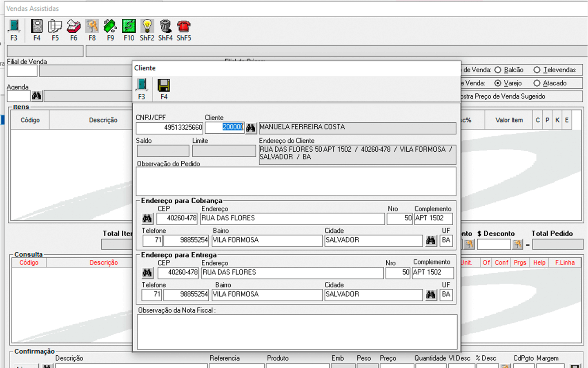Save client with the F4 floppy disk icon
This screenshot has height=368, width=588.
coord(164,86)
